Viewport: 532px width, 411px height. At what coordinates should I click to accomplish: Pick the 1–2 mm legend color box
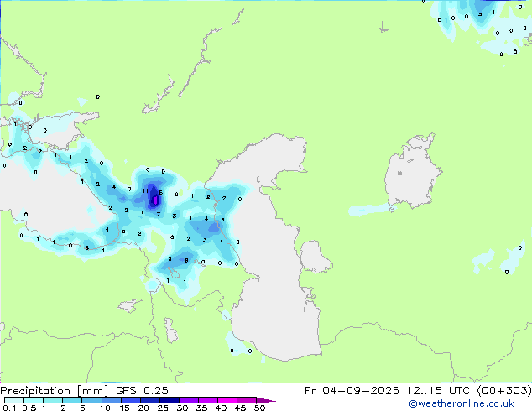tap(53, 400)
